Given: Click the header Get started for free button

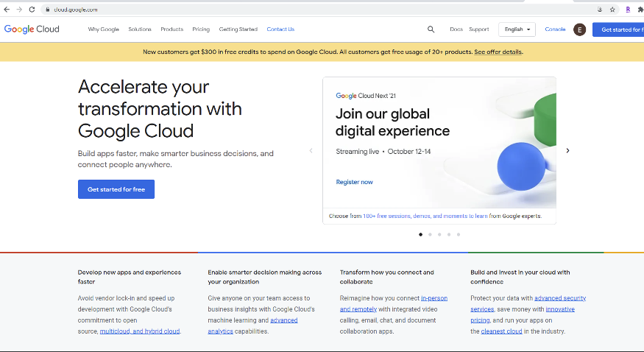Looking at the screenshot, I should [618, 29].
